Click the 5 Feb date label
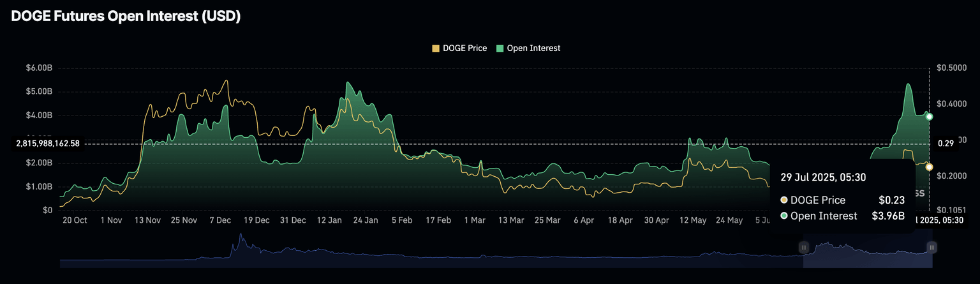This screenshot has width=980, height=284. pyautogui.click(x=402, y=220)
